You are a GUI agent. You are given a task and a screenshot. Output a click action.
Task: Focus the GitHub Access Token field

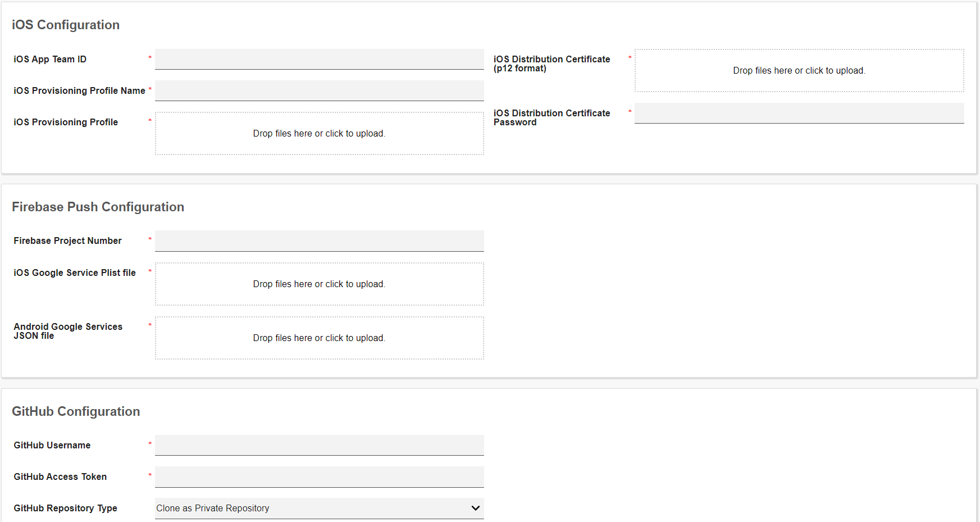click(x=319, y=476)
